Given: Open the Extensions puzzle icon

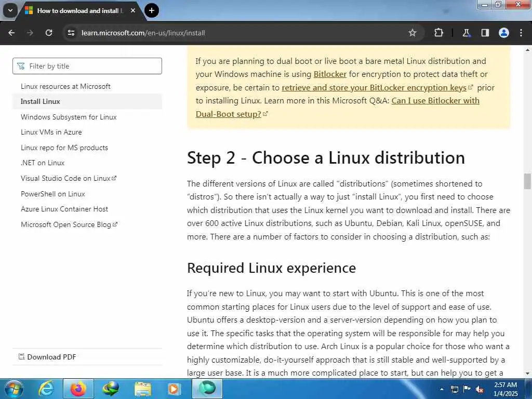Looking at the screenshot, I should pyautogui.click(x=438, y=33).
